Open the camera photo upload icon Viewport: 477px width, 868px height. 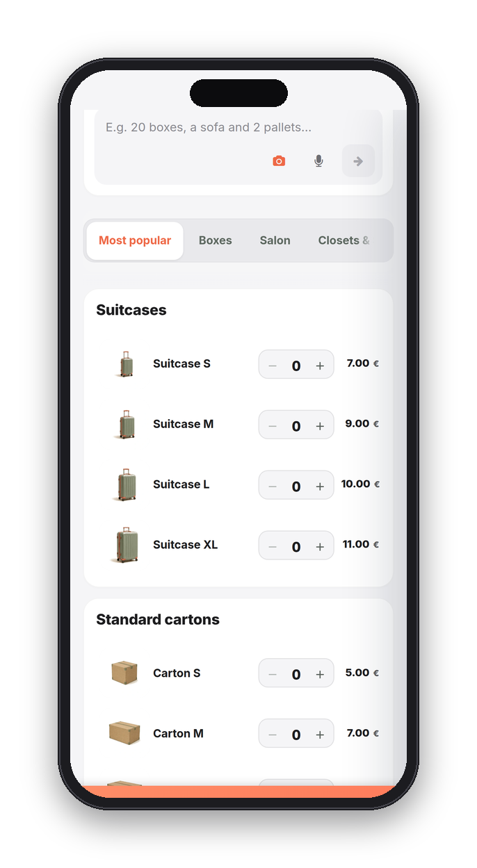tap(279, 161)
